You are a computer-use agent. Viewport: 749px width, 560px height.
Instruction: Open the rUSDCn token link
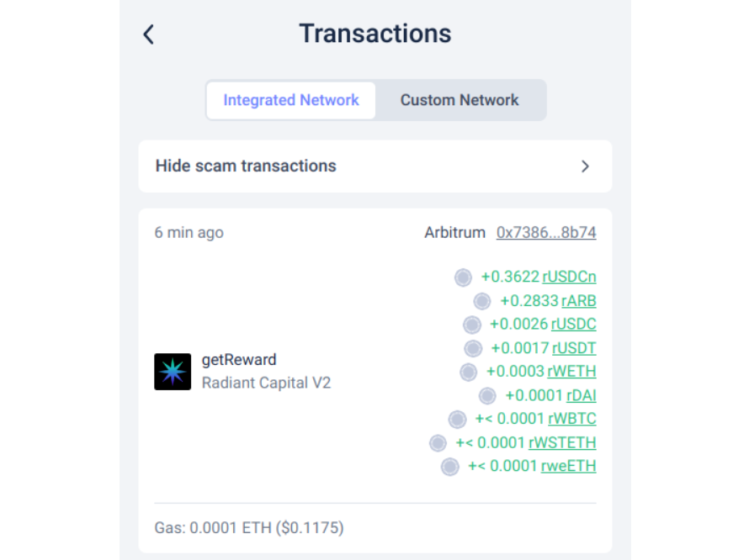(x=568, y=277)
